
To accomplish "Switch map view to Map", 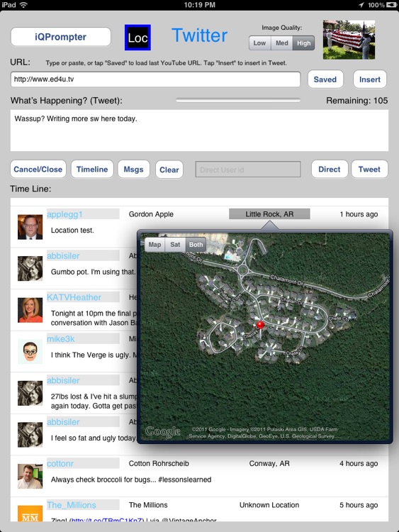I will point(154,245).
